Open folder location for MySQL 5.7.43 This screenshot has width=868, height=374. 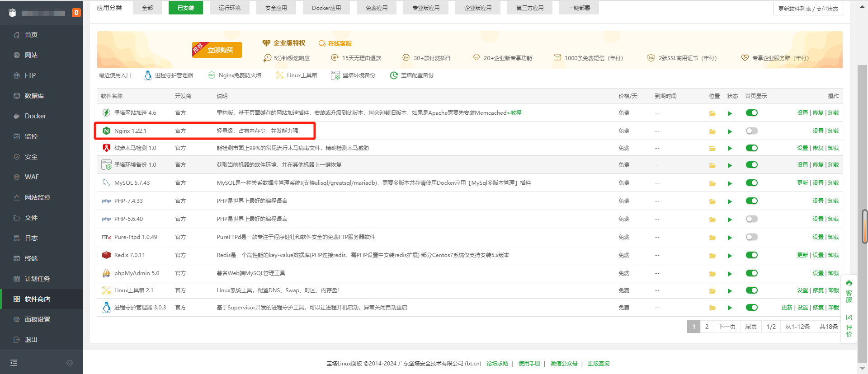(x=712, y=183)
